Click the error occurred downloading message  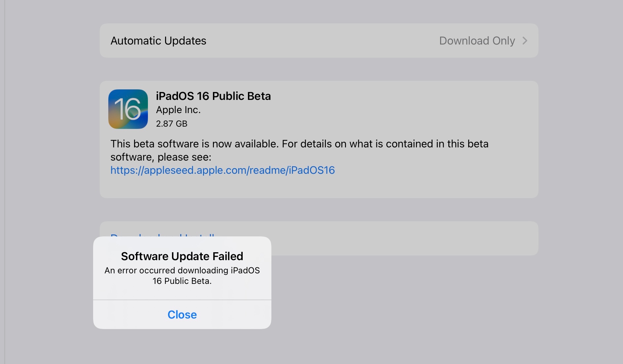(x=182, y=276)
